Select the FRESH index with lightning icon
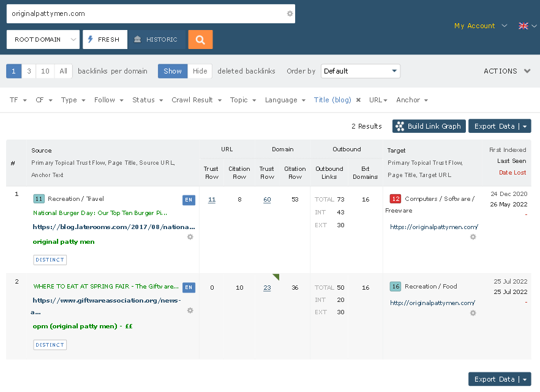Viewport: 540px width, 392px height. click(105, 39)
